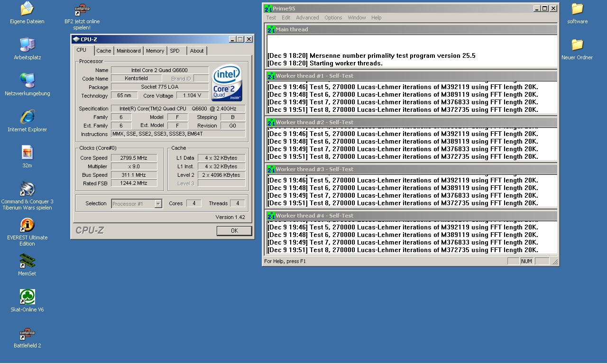This screenshot has width=607, height=364.
Task: Click the Main thread window icon
Action: (x=271, y=29)
